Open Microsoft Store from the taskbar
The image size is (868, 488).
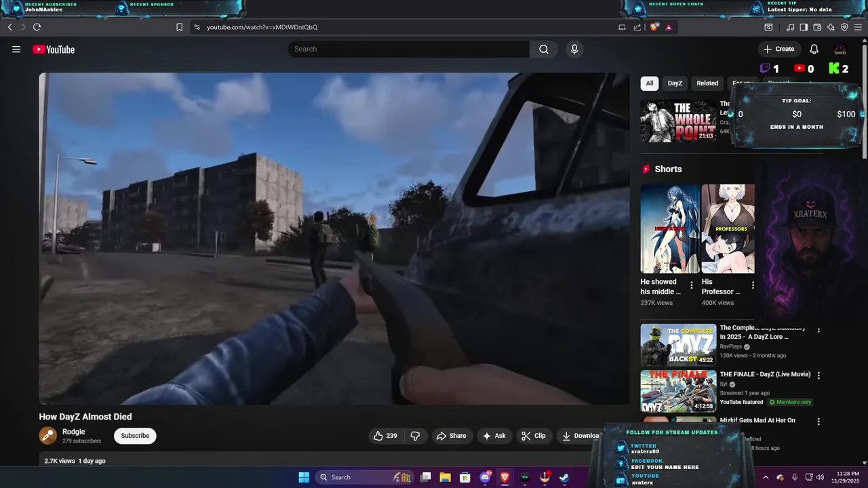click(465, 477)
